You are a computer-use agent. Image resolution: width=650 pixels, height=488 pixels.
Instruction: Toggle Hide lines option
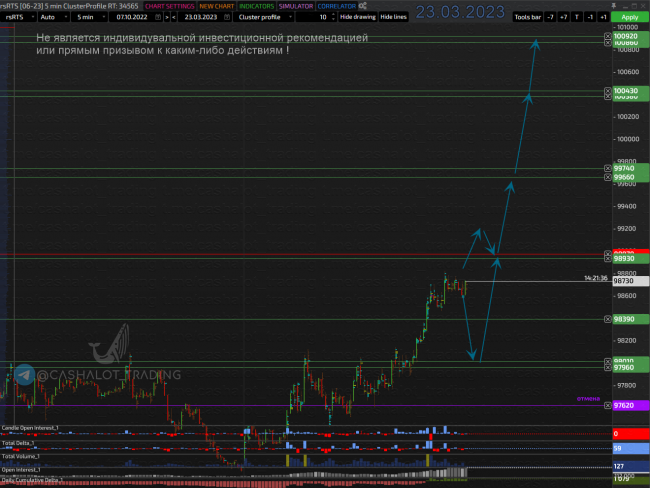(393, 17)
